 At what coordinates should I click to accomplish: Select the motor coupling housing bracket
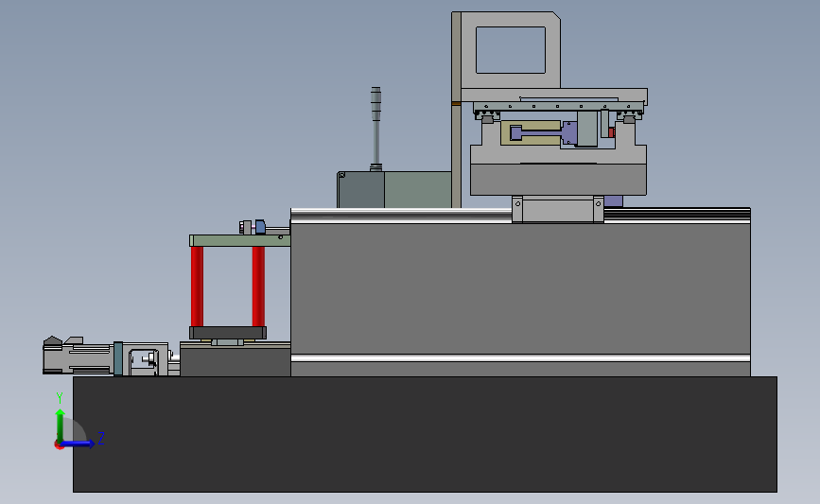click(x=146, y=359)
